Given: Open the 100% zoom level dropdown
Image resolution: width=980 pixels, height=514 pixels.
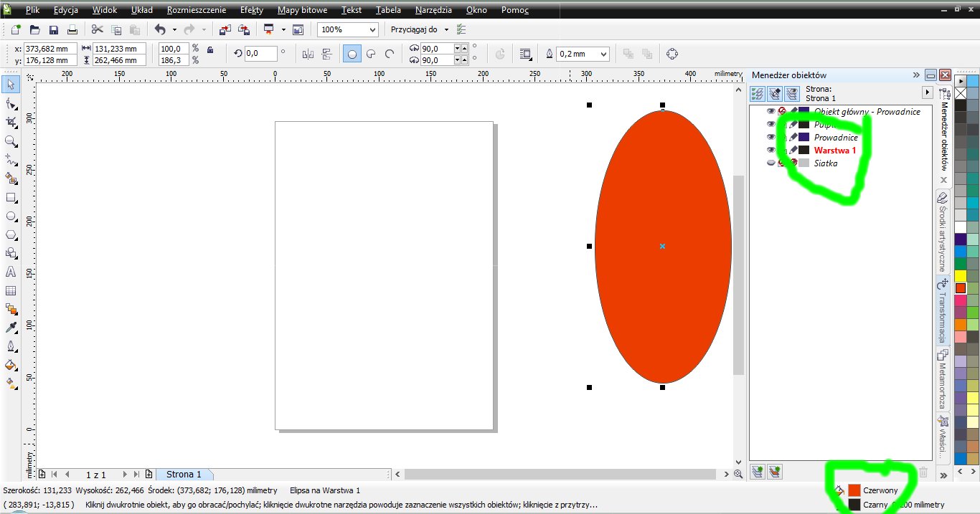Looking at the screenshot, I should [x=372, y=29].
